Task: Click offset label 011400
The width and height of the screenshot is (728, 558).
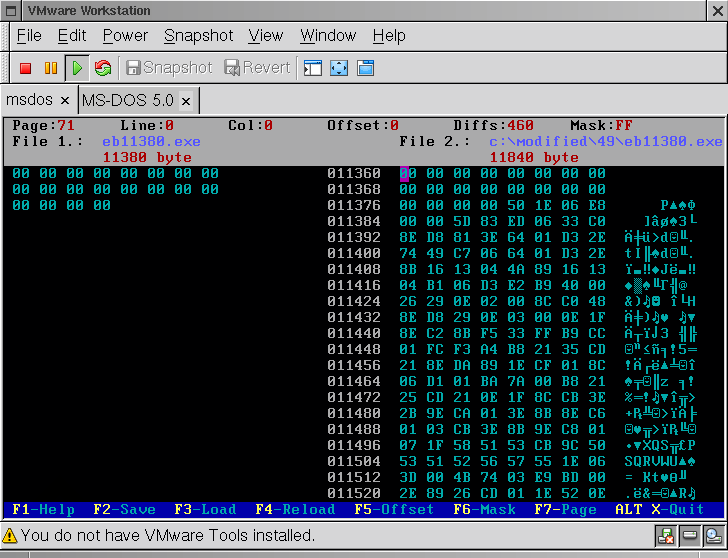Action: 354,253
